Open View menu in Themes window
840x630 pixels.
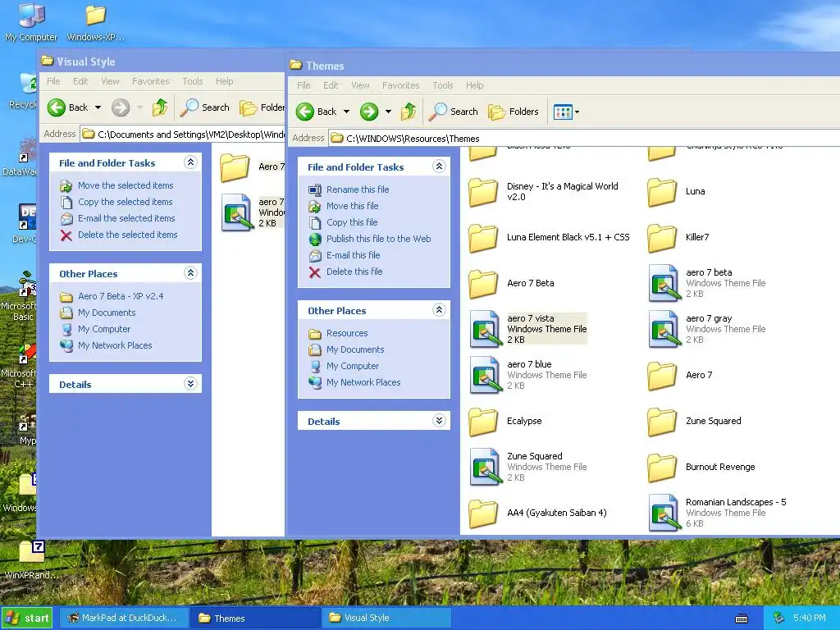[361, 85]
